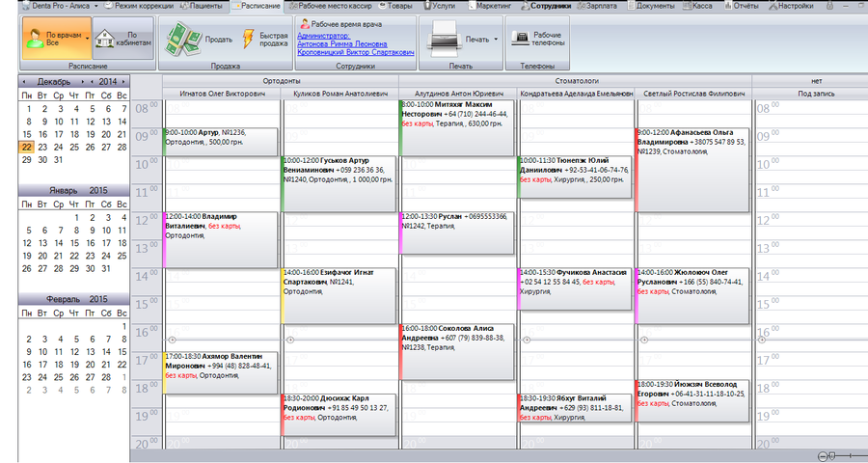Click the money stack Продать icon

tap(183, 40)
